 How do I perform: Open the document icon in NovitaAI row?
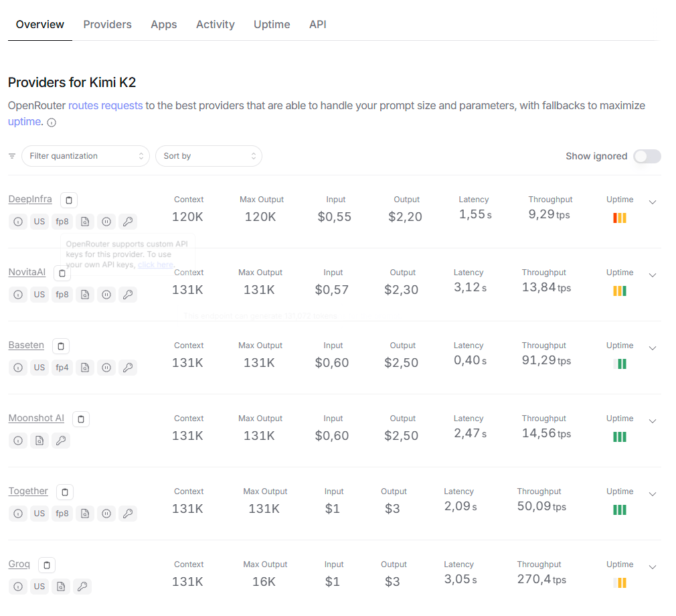pos(85,295)
